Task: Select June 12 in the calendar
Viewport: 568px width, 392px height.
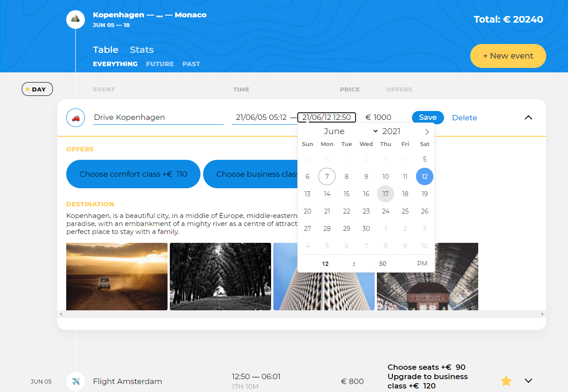Action: pyautogui.click(x=425, y=177)
